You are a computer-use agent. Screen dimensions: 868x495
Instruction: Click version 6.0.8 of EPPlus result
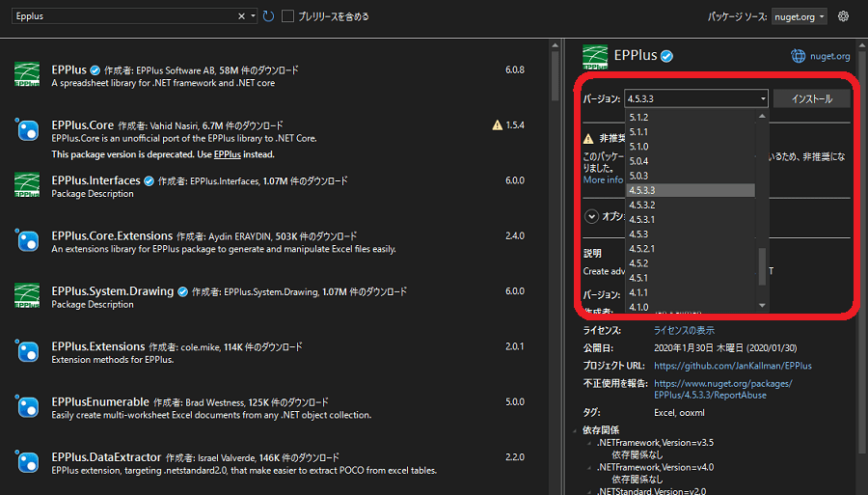point(514,69)
